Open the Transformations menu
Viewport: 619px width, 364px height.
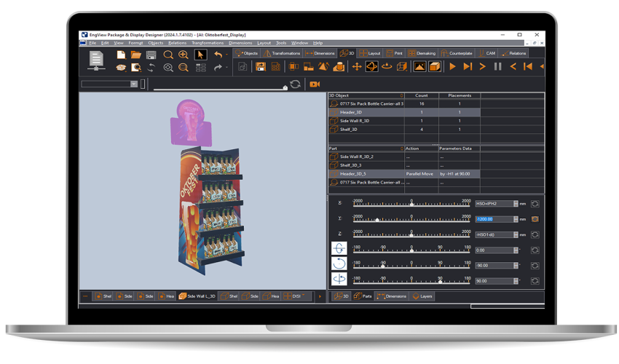click(x=208, y=43)
